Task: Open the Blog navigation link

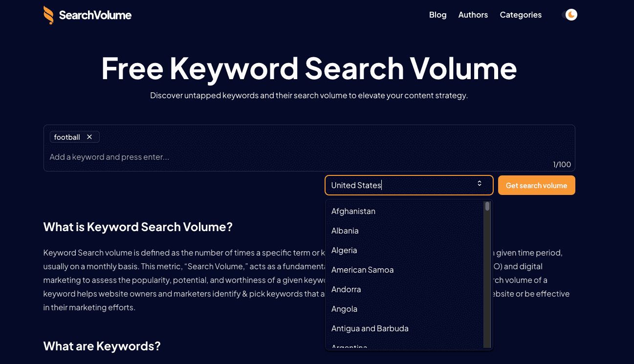Action: [437, 15]
